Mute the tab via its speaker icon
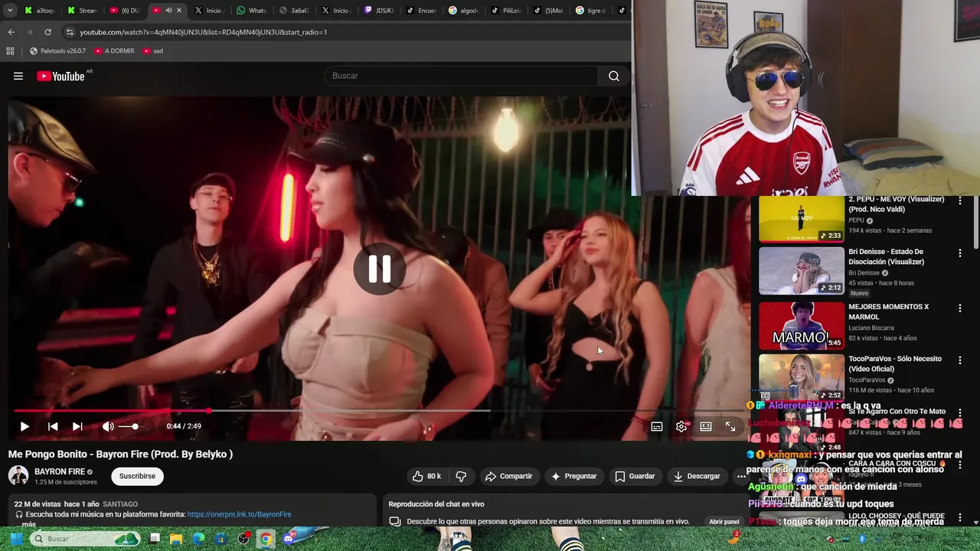 click(168, 11)
